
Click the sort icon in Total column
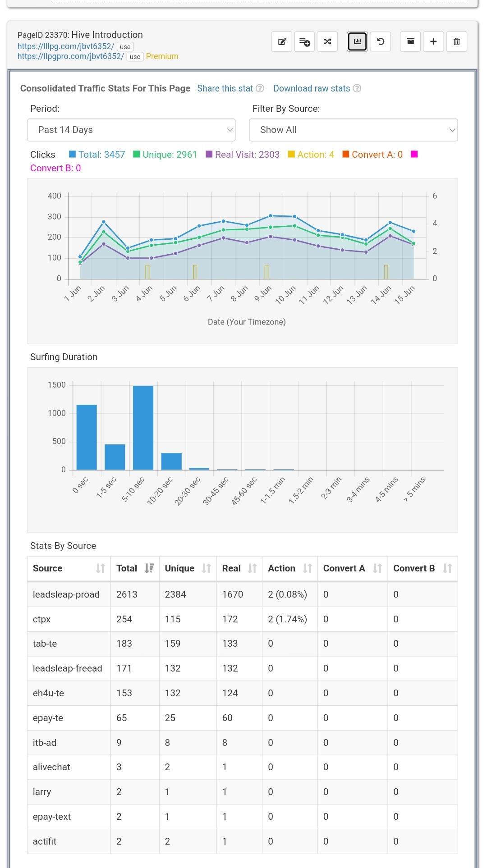tap(149, 569)
